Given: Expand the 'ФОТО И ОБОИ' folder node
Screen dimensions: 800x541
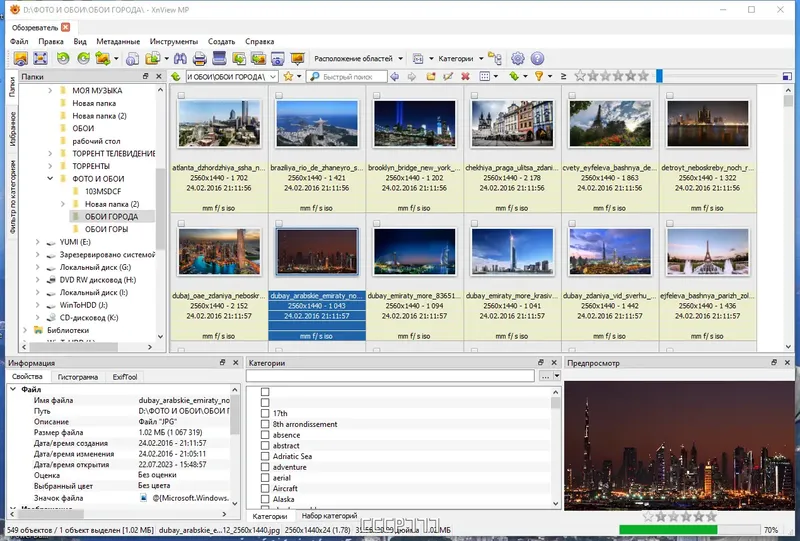Looking at the screenshot, I should point(51,179).
